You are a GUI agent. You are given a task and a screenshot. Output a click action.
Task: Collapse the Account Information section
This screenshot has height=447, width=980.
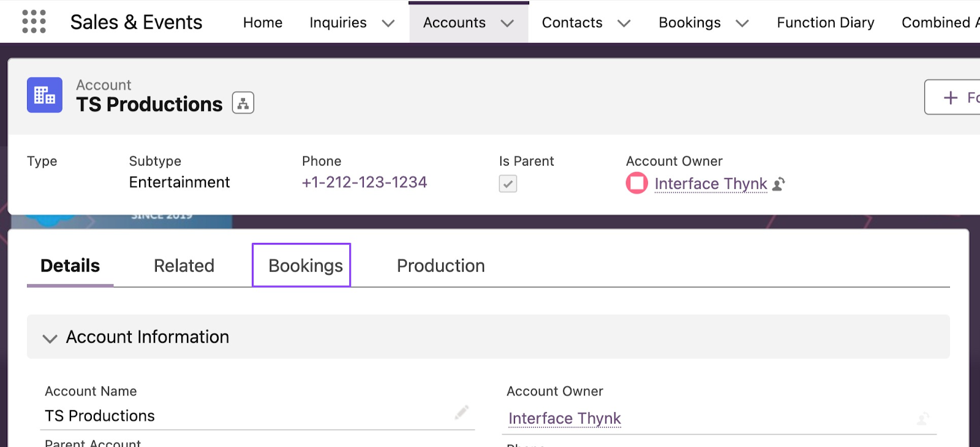(x=50, y=338)
